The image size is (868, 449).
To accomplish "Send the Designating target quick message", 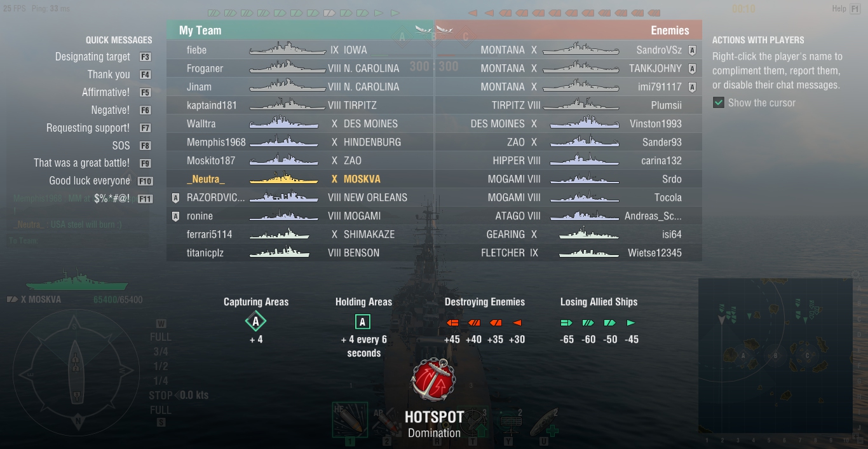I will coord(93,57).
